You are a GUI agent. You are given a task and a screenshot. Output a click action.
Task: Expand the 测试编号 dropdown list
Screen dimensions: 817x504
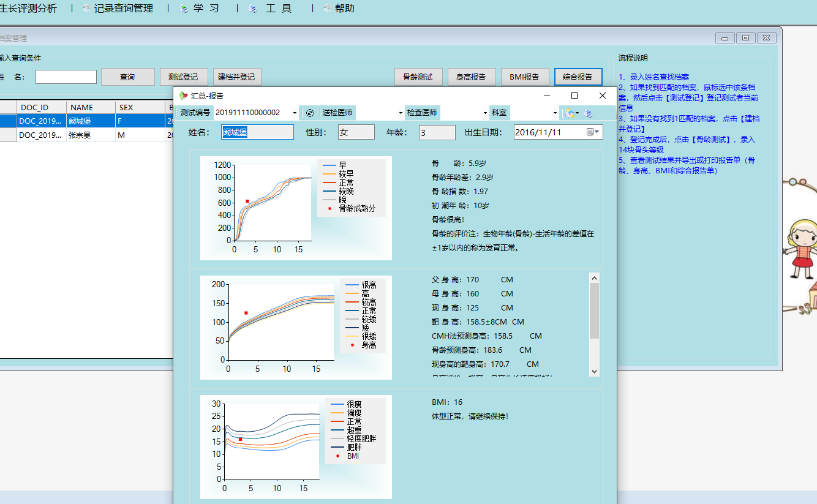click(x=295, y=113)
